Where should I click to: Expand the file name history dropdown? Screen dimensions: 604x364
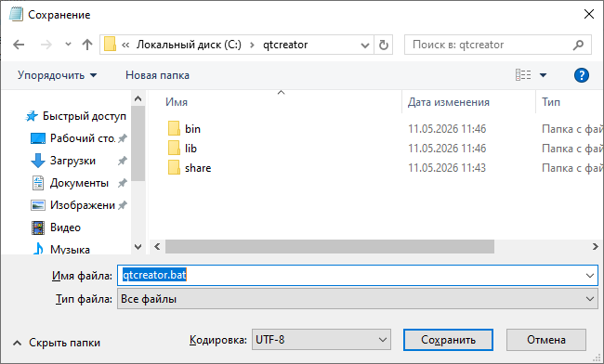coord(590,276)
